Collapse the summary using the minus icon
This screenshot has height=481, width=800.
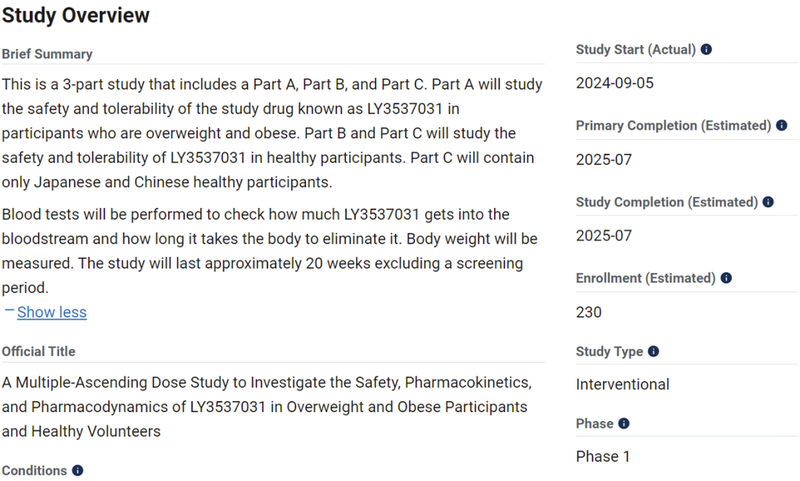[9, 311]
